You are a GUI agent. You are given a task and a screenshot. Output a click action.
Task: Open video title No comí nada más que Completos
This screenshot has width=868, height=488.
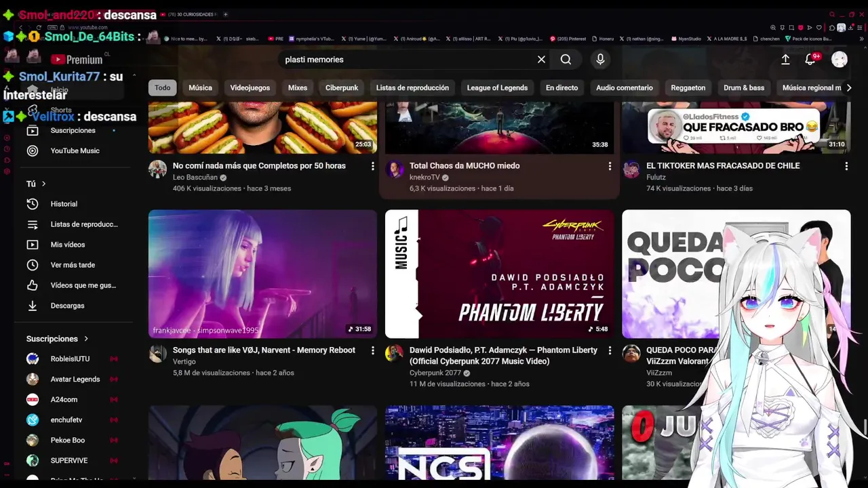(259, 165)
